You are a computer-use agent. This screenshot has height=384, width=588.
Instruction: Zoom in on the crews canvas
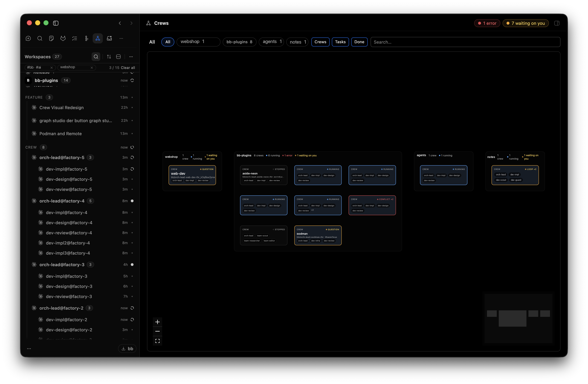[x=157, y=322]
